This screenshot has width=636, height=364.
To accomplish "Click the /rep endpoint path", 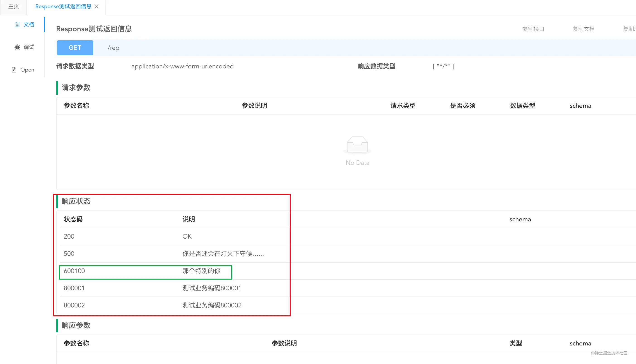I will 113,48.
